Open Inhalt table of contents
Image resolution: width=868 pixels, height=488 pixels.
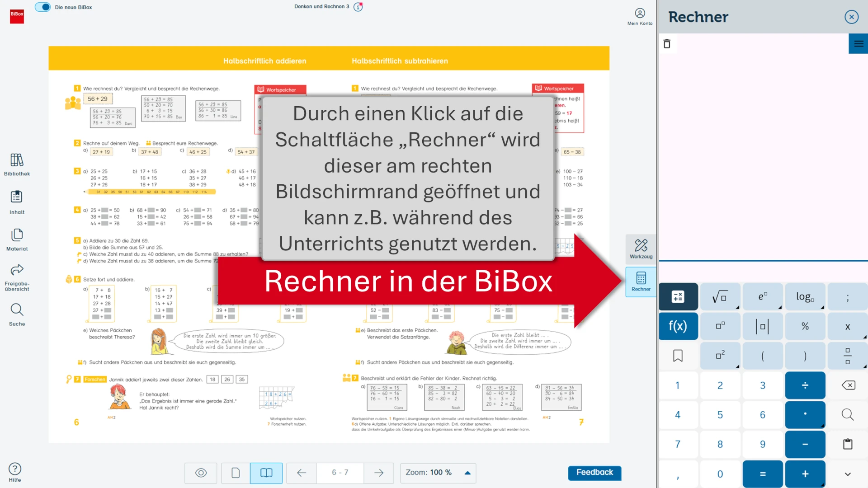coord(17,202)
